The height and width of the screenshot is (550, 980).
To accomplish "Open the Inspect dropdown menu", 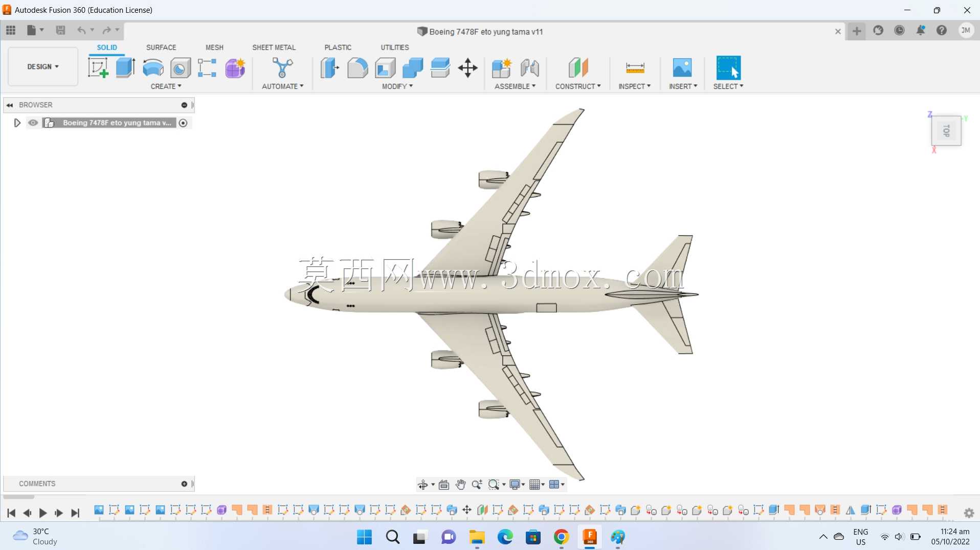I will [634, 86].
